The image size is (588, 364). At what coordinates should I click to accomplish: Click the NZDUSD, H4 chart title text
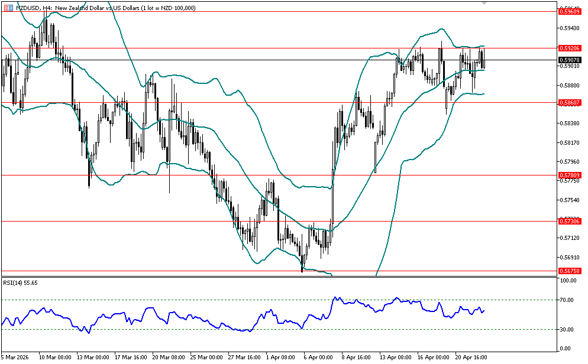(x=37, y=7)
